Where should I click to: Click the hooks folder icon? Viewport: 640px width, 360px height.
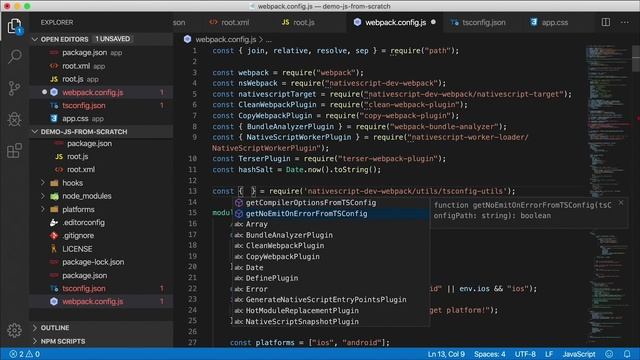54,183
